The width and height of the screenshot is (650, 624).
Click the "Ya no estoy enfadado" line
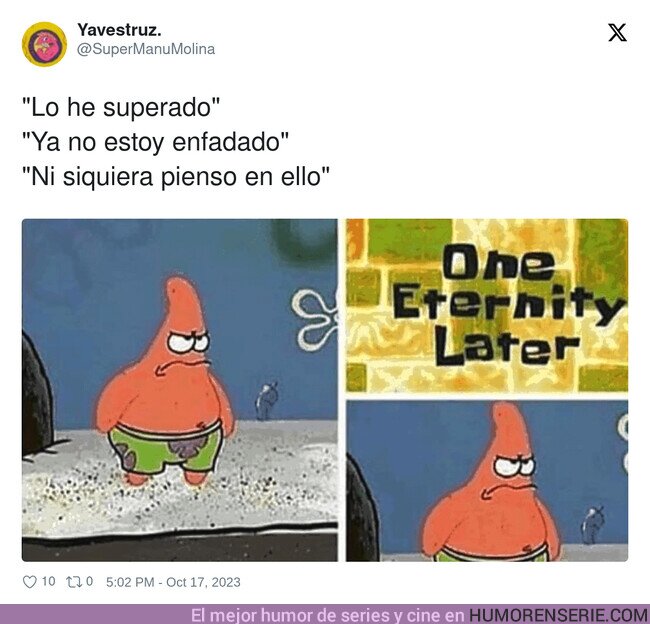(x=155, y=142)
